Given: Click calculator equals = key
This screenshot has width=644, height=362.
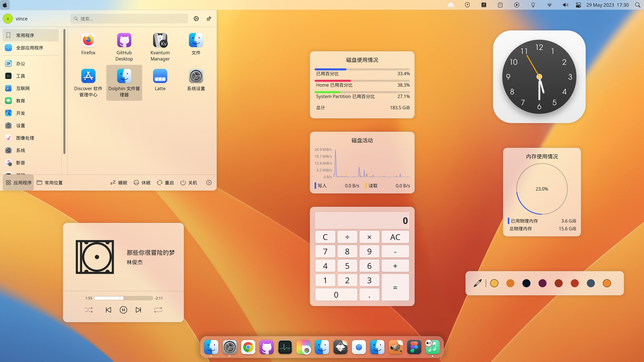Looking at the screenshot, I should (395, 288).
